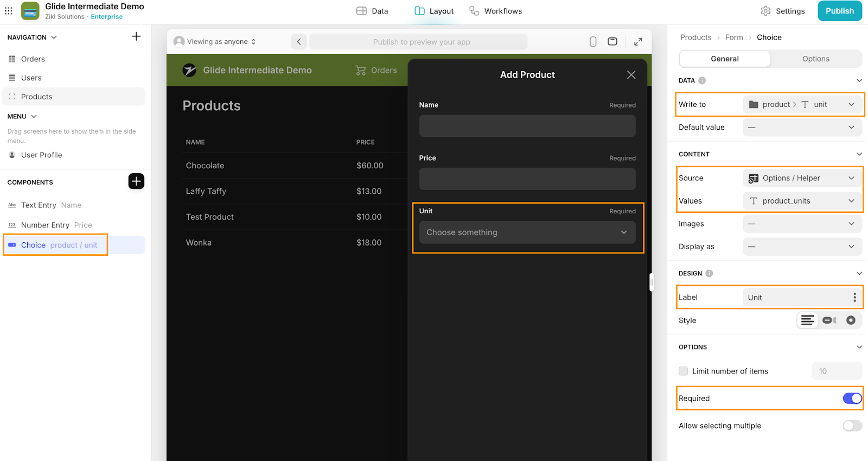This screenshot has height=461, width=868.
Task: Open the Label field three-dot menu
Action: coord(854,298)
